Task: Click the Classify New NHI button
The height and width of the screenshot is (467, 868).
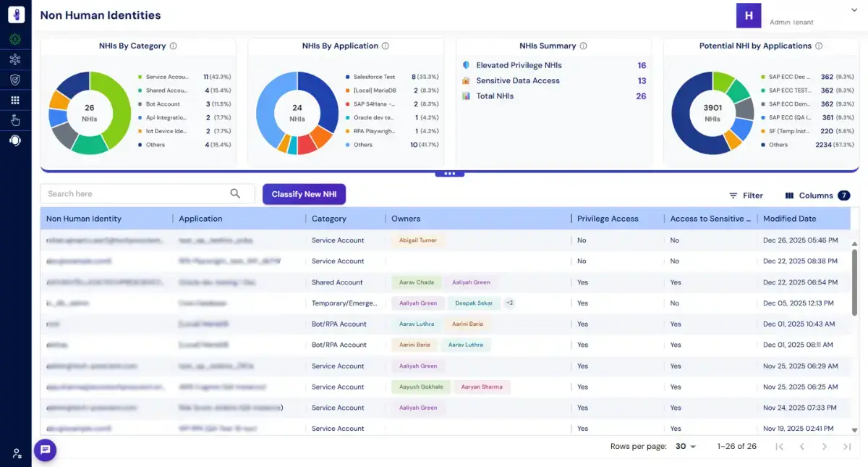Action: (x=304, y=194)
